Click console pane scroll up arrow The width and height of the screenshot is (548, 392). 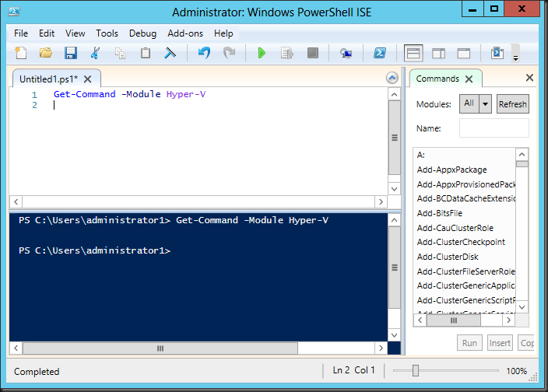pyautogui.click(x=394, y=220)
